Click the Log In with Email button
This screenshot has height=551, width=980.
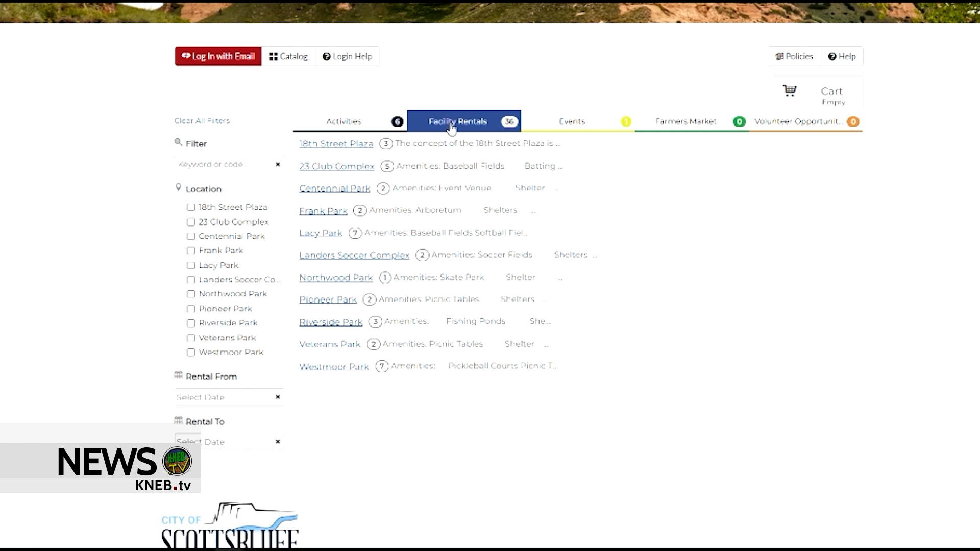(217, 56)
